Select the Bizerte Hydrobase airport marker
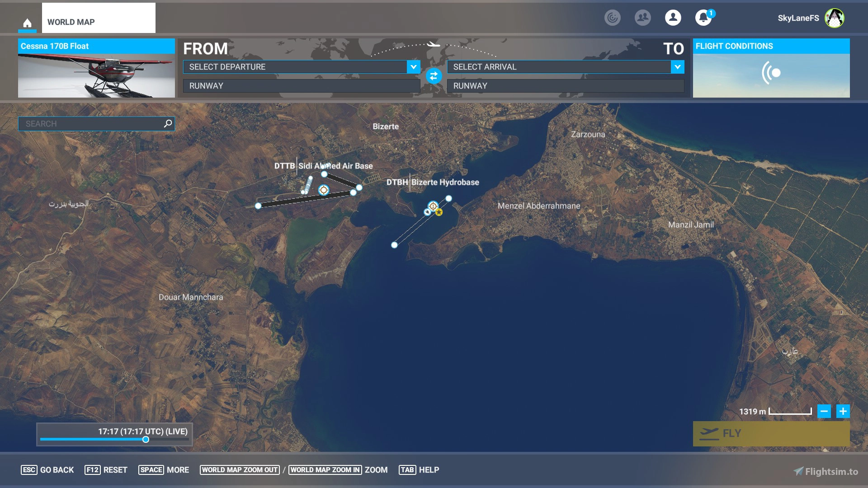This screenshot has height=488, width=868. pos(433,206)
